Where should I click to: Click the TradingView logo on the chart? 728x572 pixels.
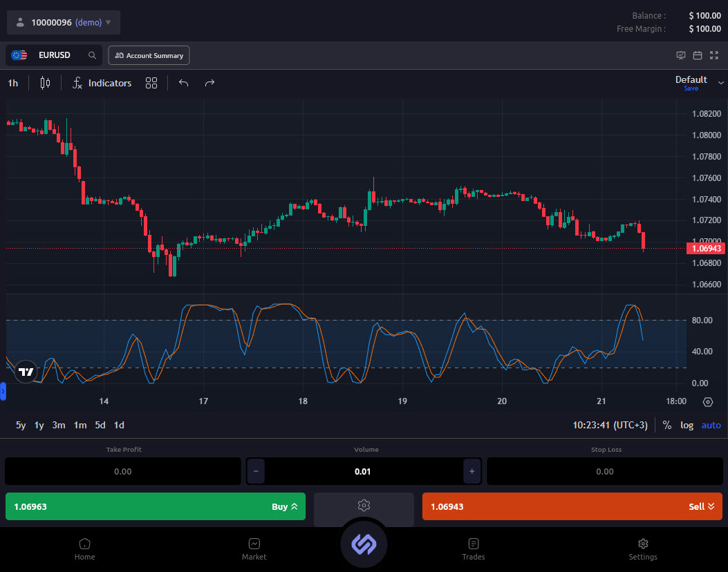coord(26,372)
